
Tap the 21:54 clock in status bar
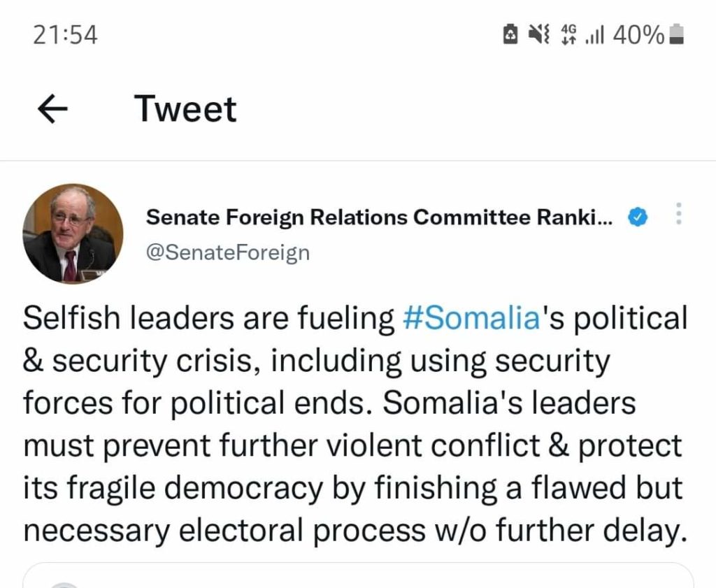tap(65, 35)
